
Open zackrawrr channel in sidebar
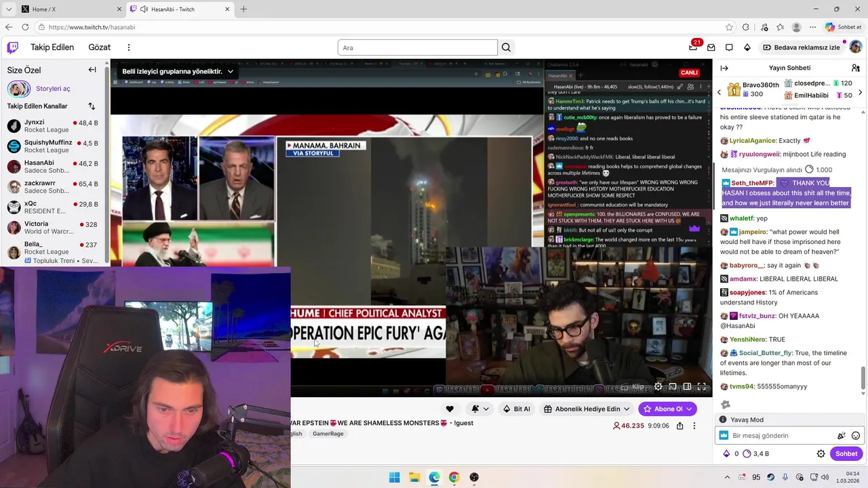click(54, 187)
